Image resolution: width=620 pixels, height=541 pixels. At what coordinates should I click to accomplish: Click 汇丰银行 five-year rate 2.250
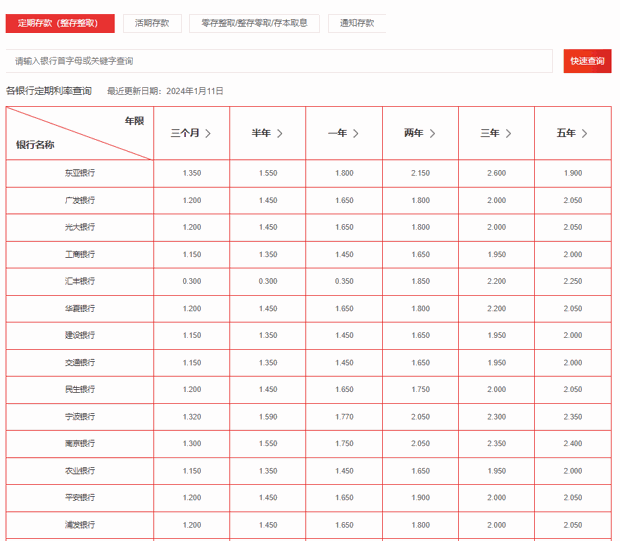pyautogui.click(x=573, y=281)
